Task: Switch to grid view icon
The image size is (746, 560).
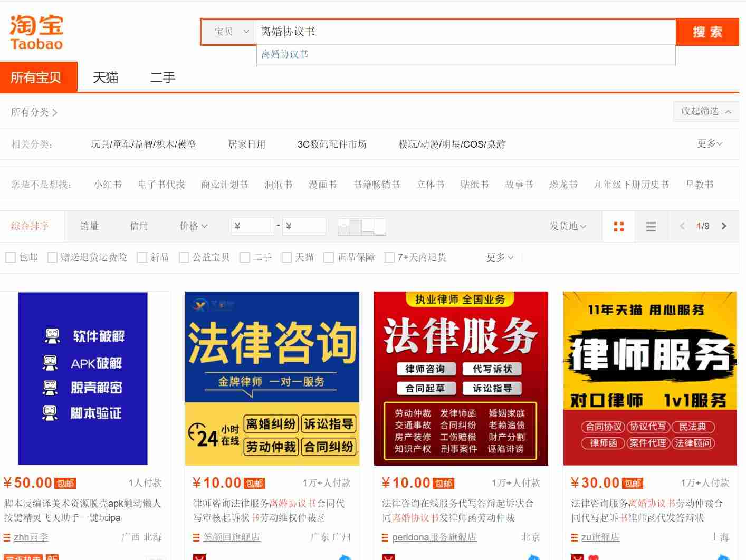Action: 619,226
